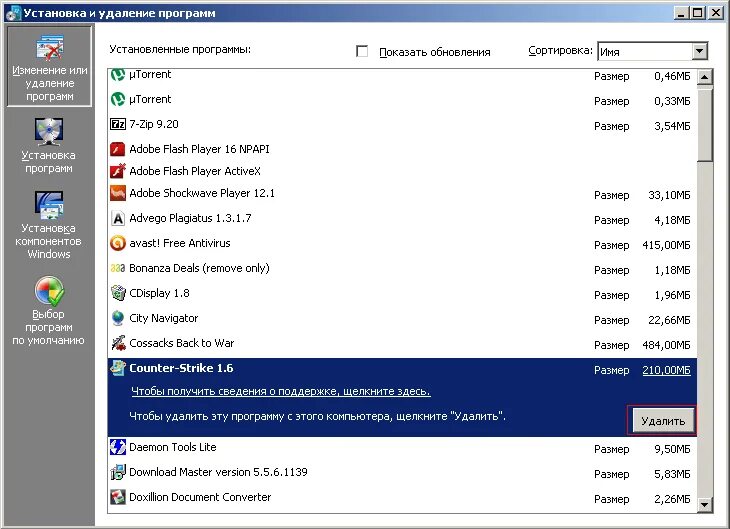Open default programs selection sidebar icon
The width and height of the screenshot is (730, 529).
click(x=49, y=292)
